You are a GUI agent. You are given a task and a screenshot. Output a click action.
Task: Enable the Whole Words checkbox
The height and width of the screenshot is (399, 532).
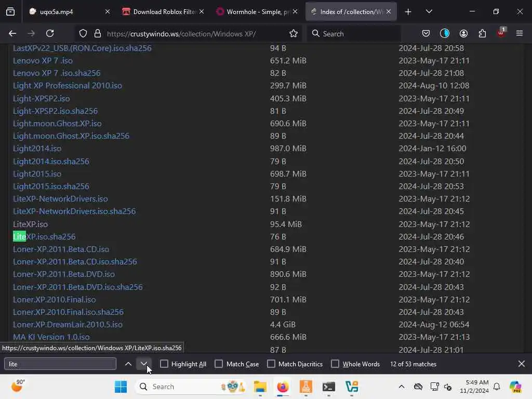click(335, 364)
